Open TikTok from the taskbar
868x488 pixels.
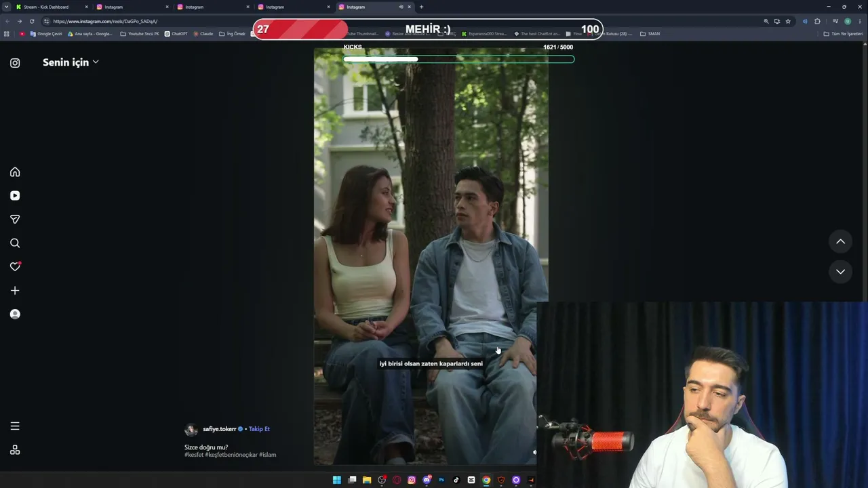[x=456, y=480]
